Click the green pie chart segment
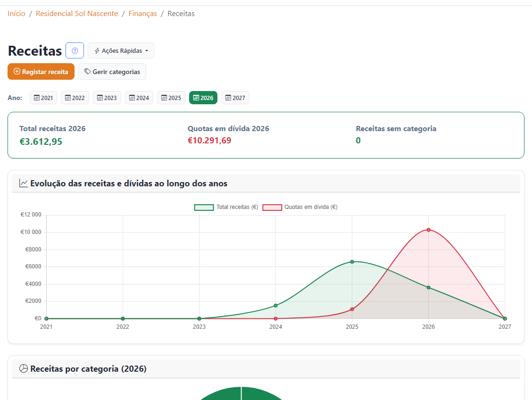This screenshot has width=532, height=400. click(241, 394)
